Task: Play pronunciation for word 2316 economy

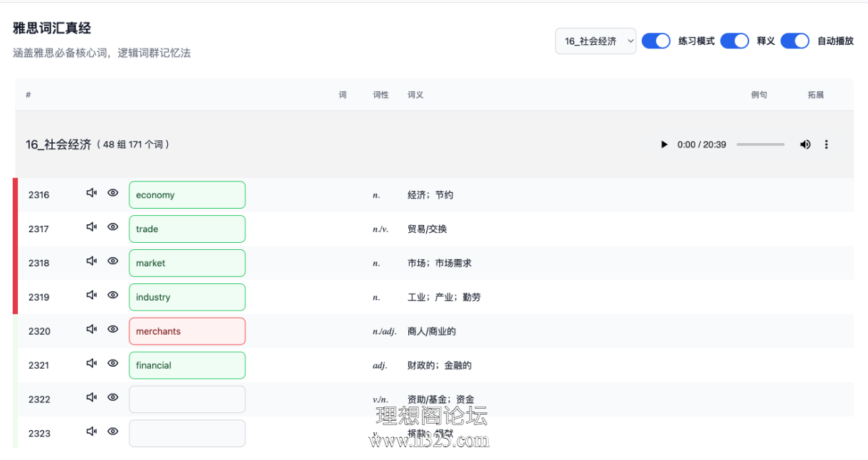Action: click(x=91, y=192)
